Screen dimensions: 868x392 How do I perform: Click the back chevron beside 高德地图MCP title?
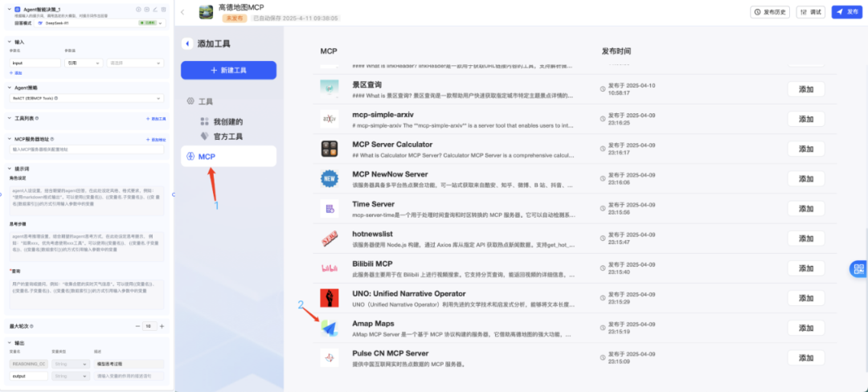point(182,12)
